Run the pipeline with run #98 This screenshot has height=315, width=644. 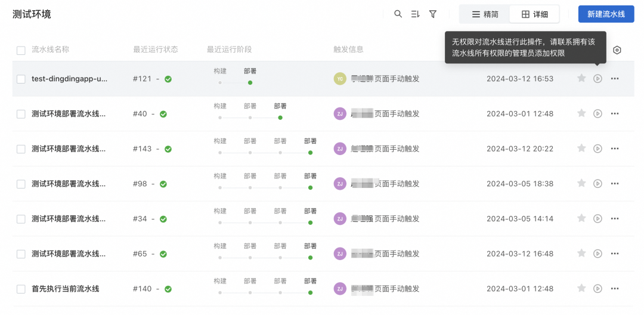597,183
